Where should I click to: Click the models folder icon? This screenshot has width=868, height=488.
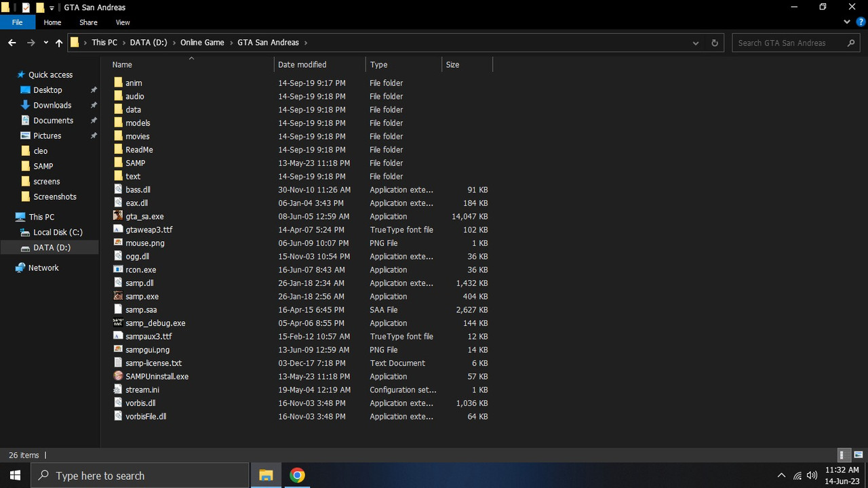pos(118,123)
